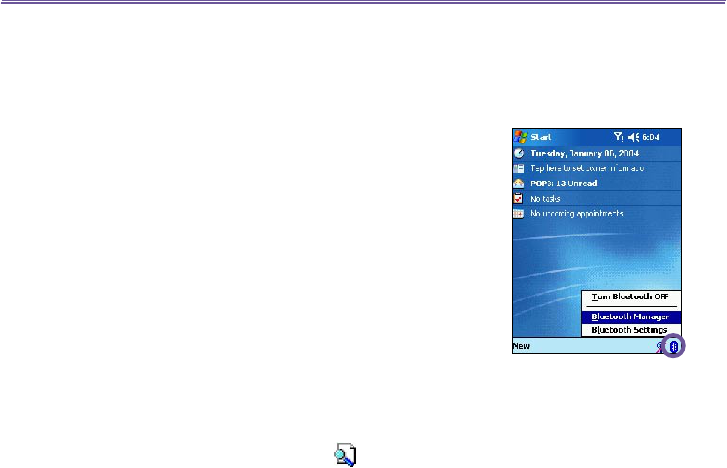Tap the envelope inbox icon
This screenshot has width=727, height=468.
tap(519, 183)
